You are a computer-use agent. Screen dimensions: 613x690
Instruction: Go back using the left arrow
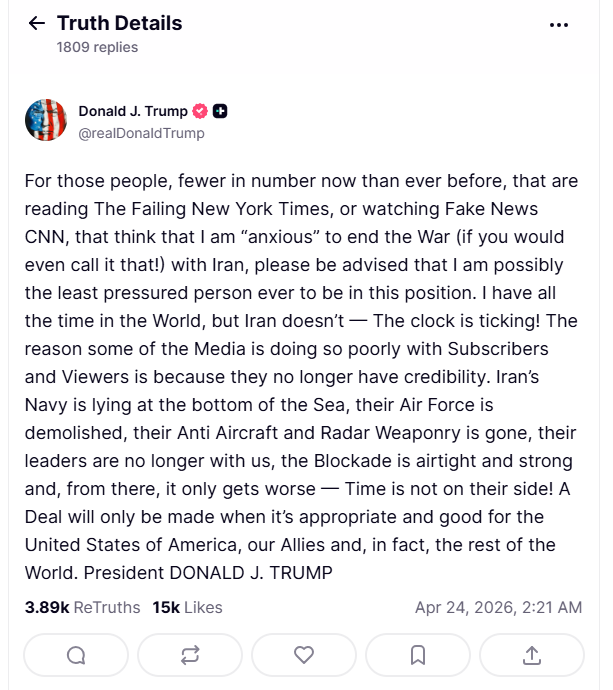(x=37, y=23)
